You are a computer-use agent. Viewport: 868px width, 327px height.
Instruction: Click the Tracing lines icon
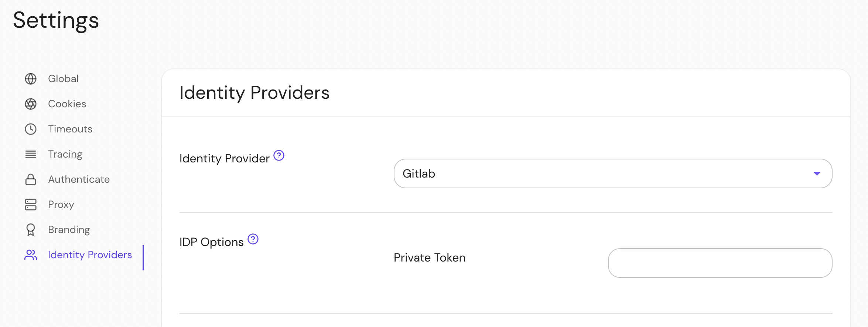pyautogui.click(x=30, y=154)
